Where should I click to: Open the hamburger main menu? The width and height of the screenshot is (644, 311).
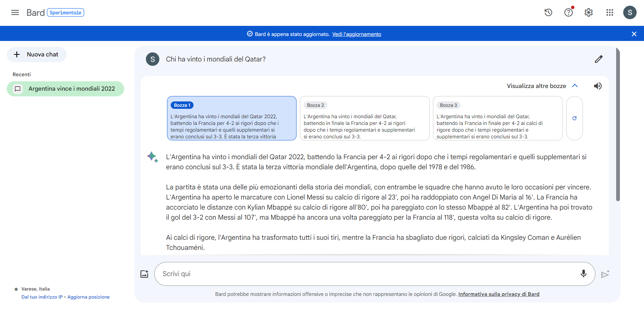[x=15, y=13]
